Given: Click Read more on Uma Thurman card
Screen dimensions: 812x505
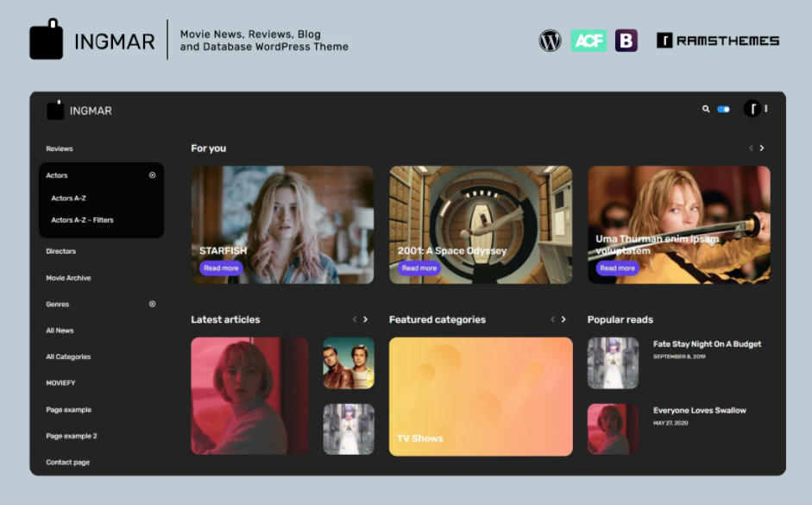Looking at the screenshot, I should (617, 268).
